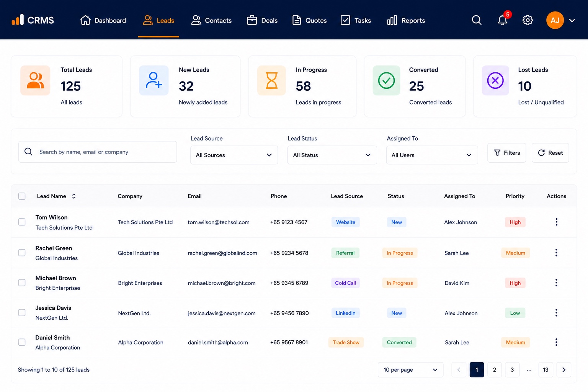Click Tom Wilson's Website source tag
Screen dimensions: 588x392
[x=346, y=222]
